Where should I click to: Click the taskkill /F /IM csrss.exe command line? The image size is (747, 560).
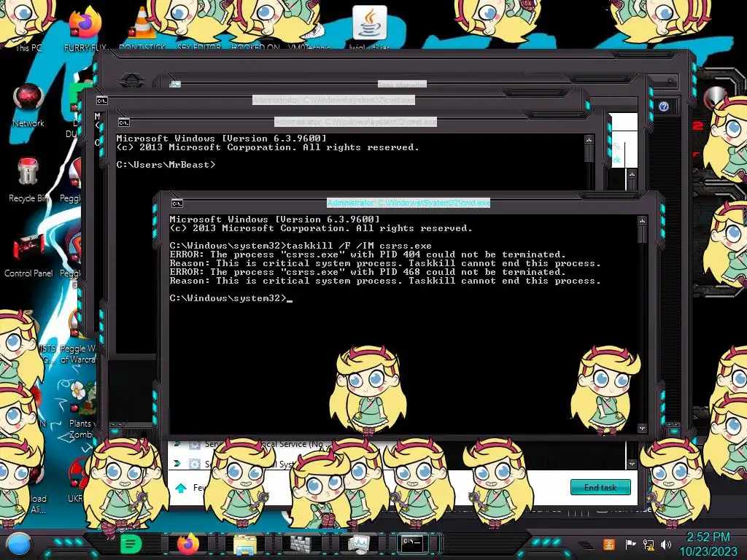(301, 246)
